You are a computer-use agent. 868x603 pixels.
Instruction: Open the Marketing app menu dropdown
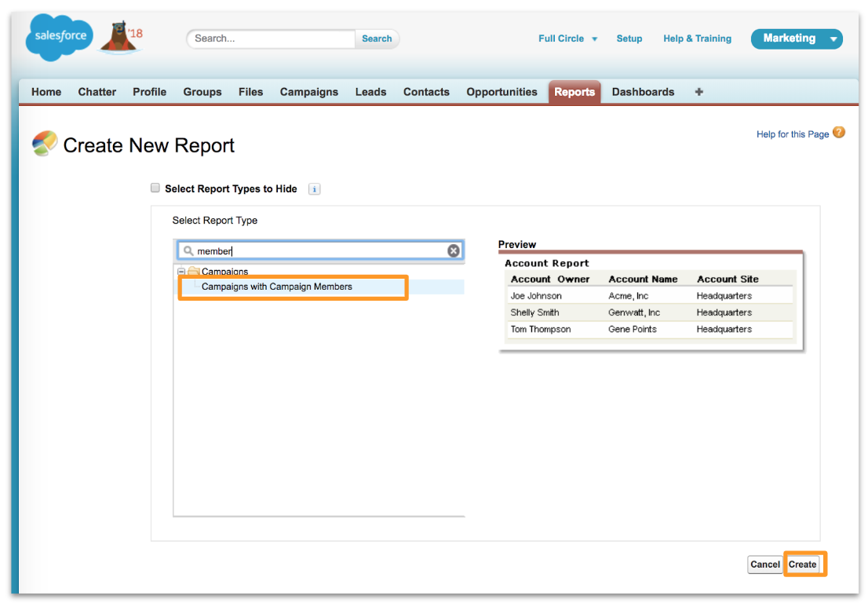pyautogui.click(x=796, y=38)
